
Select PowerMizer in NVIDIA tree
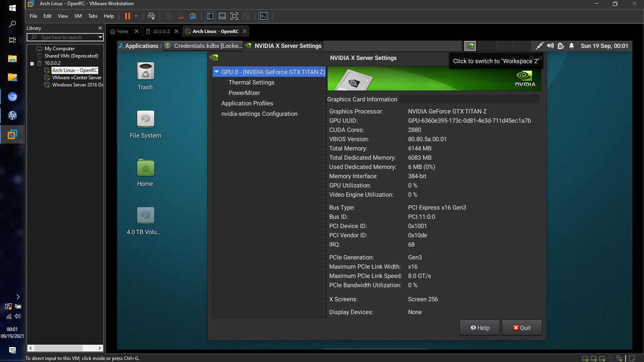pyautogui.click(x=244, y=93)
